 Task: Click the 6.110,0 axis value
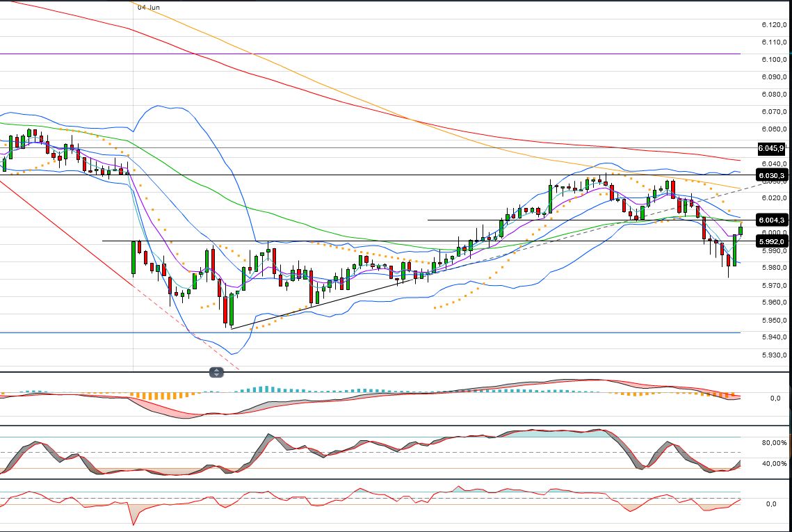[x=774, y=42]
